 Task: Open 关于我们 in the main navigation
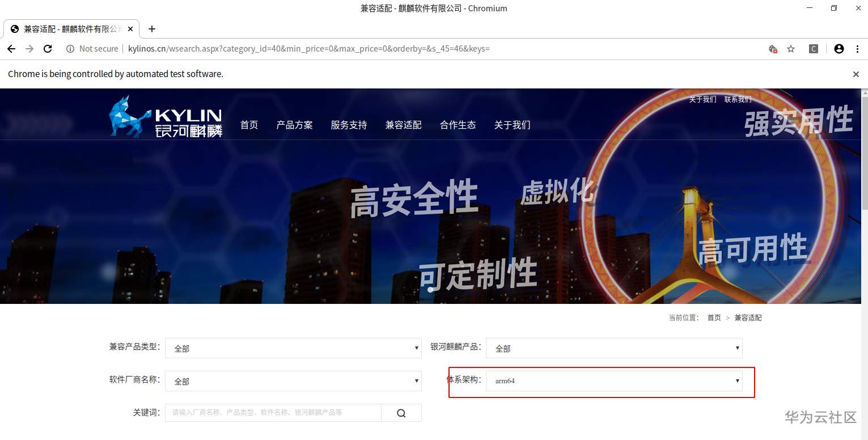click(x=512, y=125)
